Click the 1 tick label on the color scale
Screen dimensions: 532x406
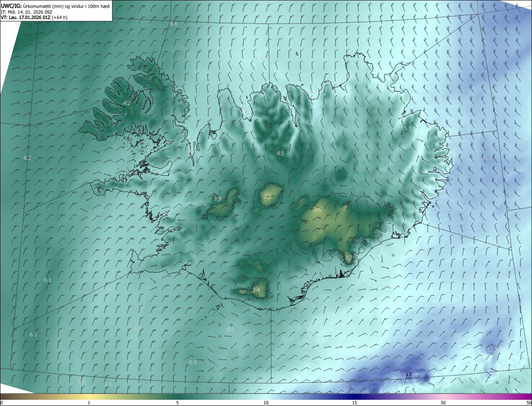89,403
